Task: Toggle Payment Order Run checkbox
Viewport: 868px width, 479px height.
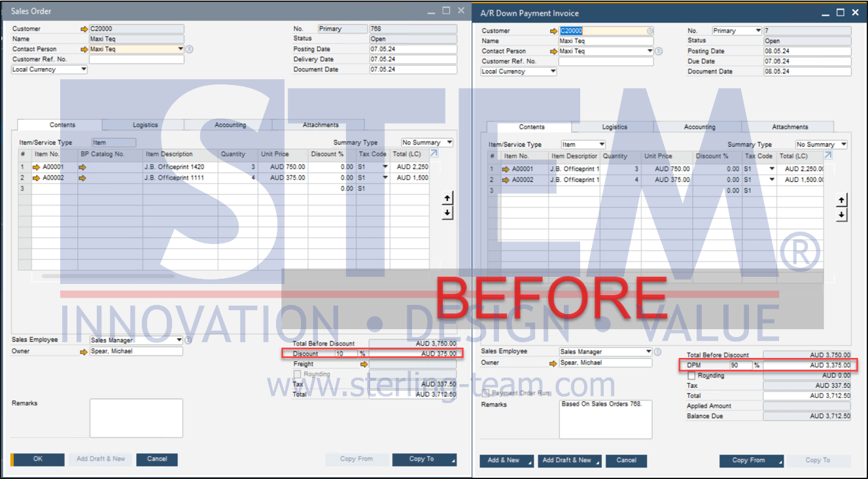Action: [486, 393]
